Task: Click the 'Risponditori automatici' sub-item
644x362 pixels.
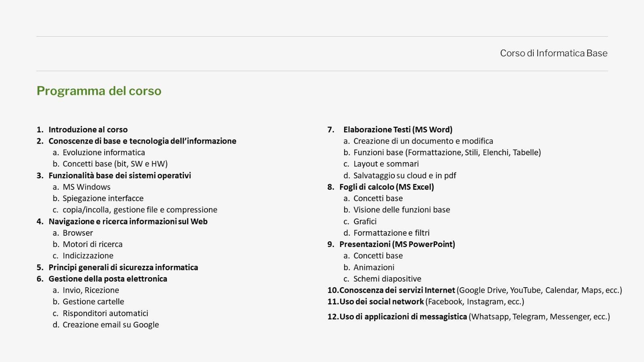Action: (105, 313)
